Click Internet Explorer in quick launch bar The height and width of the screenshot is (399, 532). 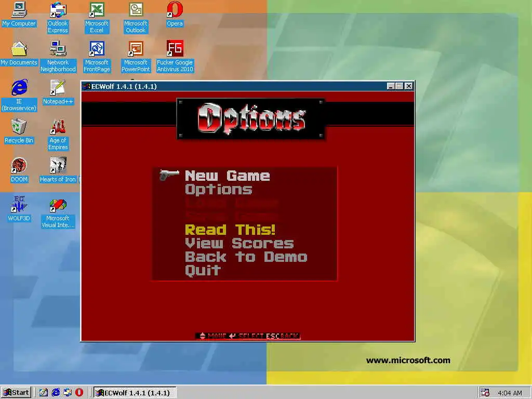point(56,393)
